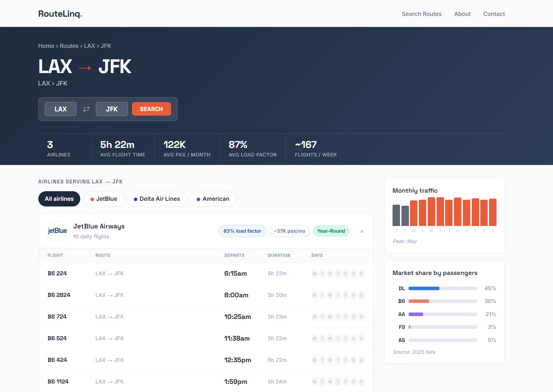Select the May bar in Monthly traffic
Image resolution: width=553 pixels, height=392 pixels.
pos(431,212)
